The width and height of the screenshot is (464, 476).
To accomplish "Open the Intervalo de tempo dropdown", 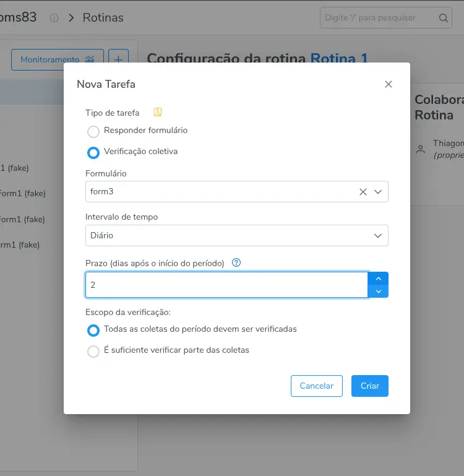I will click(x=237, y=235).
